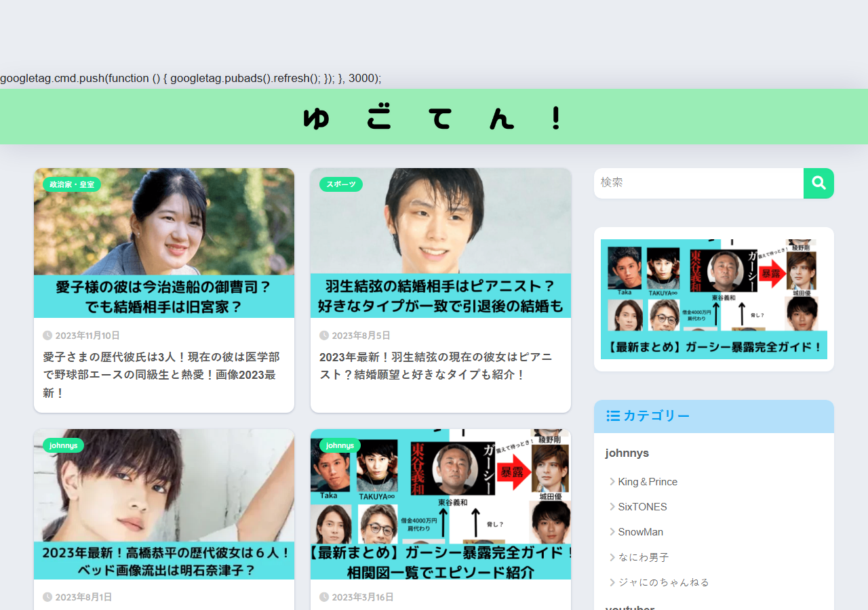Viewport: 868px width, 610px height.
Task: Open ジャにのちゃんねる category link
Action: tap(663, 582)
